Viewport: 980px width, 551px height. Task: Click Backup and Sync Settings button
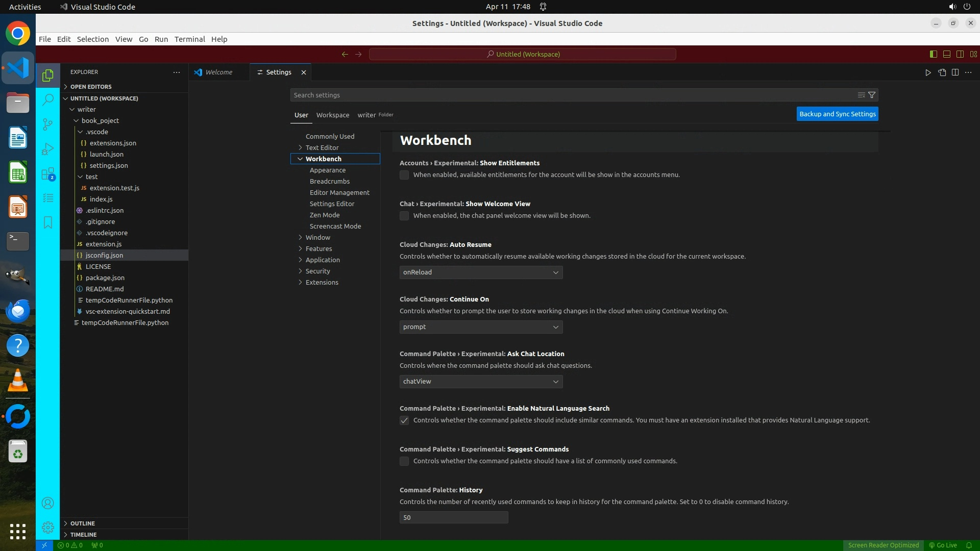(837, 114)
